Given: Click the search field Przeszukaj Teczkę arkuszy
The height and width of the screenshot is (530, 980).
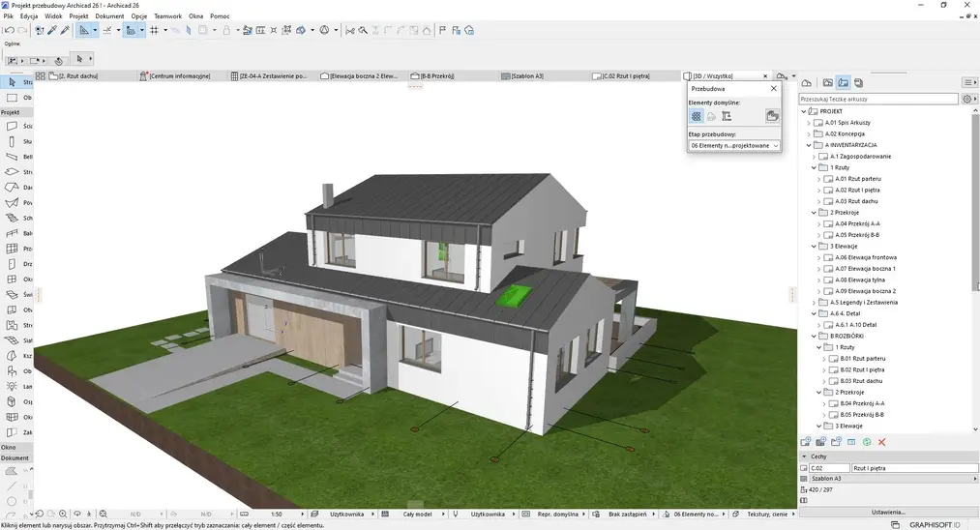Looking at the screenshot, I should pos(877,99).
